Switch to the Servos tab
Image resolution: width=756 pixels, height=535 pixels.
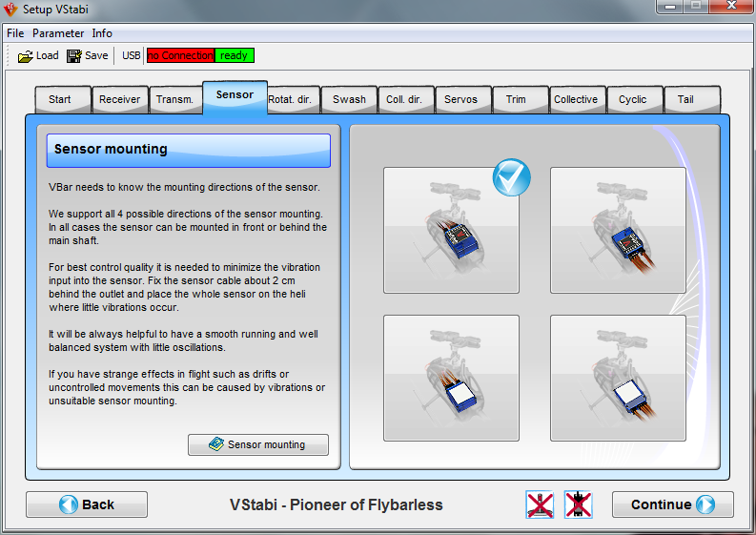[x=463, y=99]
